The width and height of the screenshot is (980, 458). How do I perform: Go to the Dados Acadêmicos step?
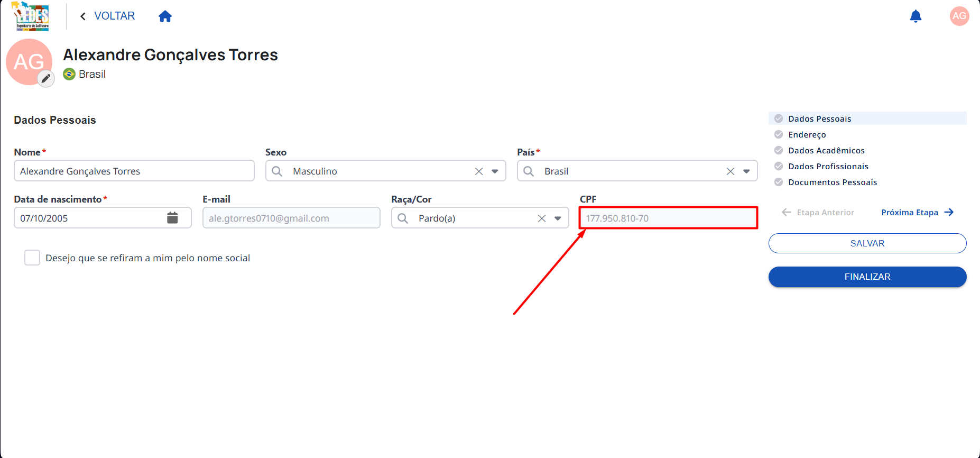(826, 150)
